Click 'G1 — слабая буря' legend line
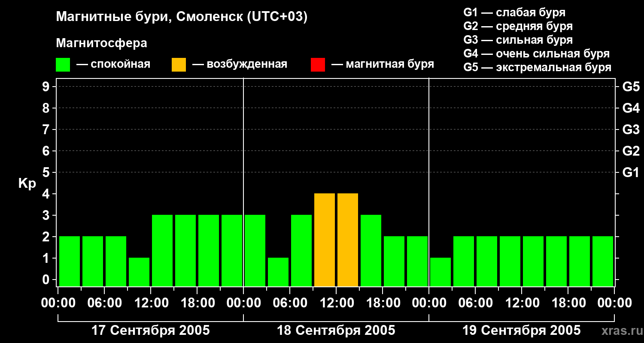 (x=514, y=12)
